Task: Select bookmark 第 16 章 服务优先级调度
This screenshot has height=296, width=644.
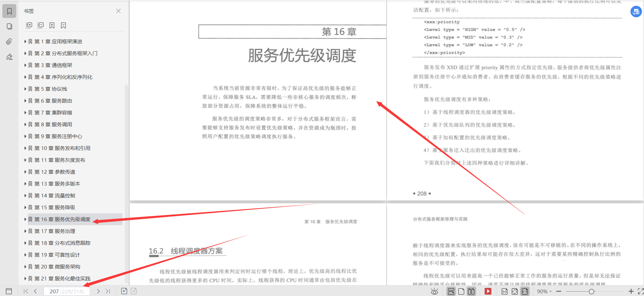Action: pyautogui.click(x=62, y=219)
